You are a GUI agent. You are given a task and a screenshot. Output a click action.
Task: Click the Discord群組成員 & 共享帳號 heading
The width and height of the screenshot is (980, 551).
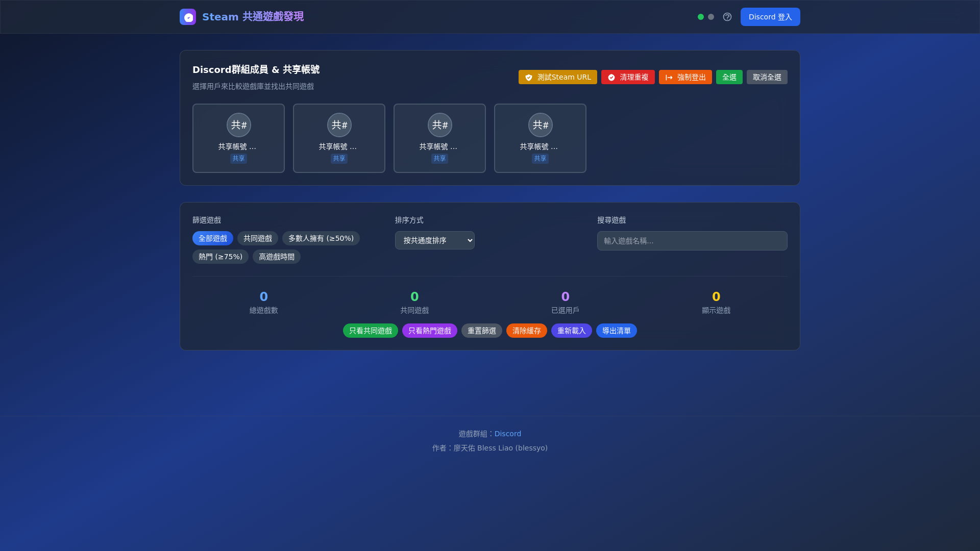(256, 69)
